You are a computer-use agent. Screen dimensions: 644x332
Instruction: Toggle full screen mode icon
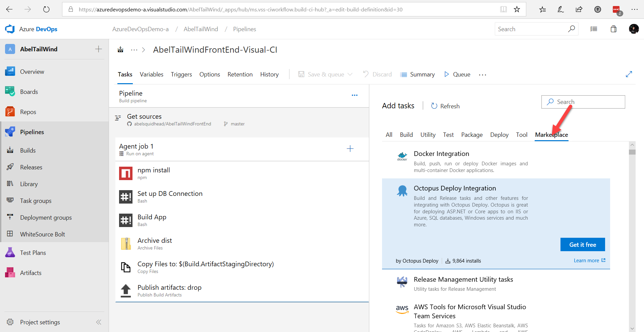click(629, 74)
